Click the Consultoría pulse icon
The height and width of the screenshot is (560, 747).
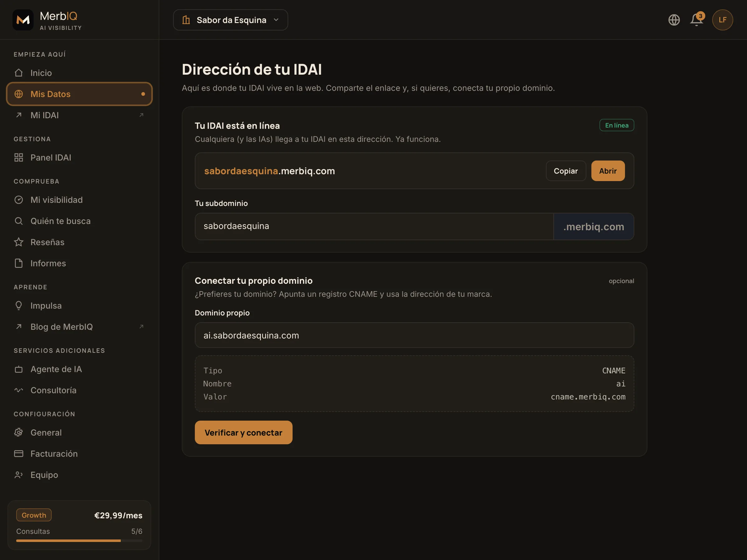click(x=19, y=390)
